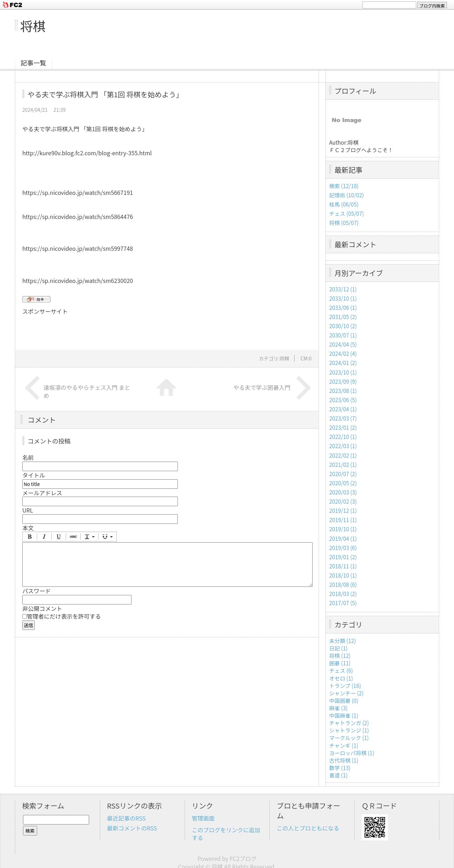Click the home icon between article links

(167, 388)
